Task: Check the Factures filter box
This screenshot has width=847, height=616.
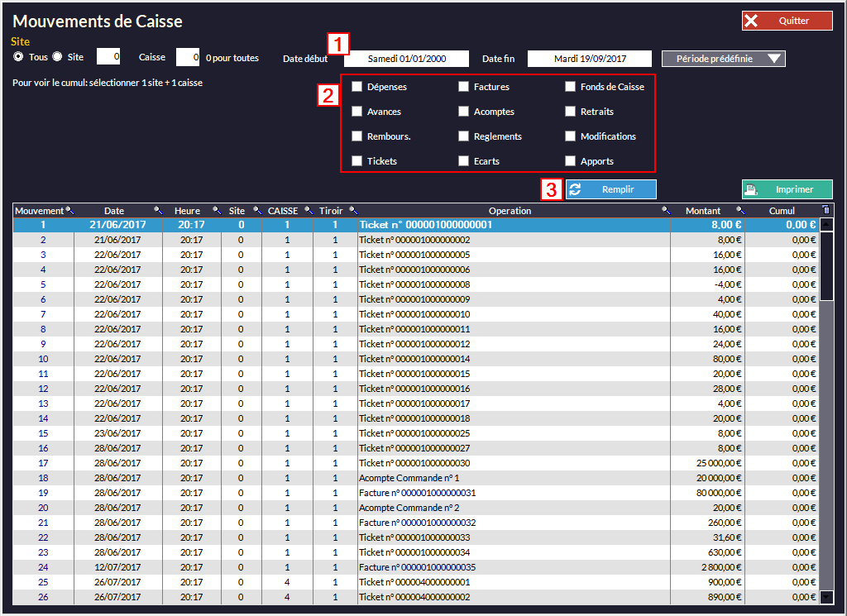Action: pos(464,87)
